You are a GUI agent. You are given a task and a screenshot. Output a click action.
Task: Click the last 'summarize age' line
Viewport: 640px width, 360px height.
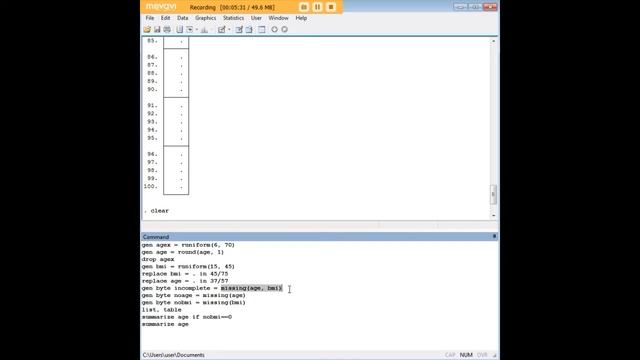coord(165,324)
